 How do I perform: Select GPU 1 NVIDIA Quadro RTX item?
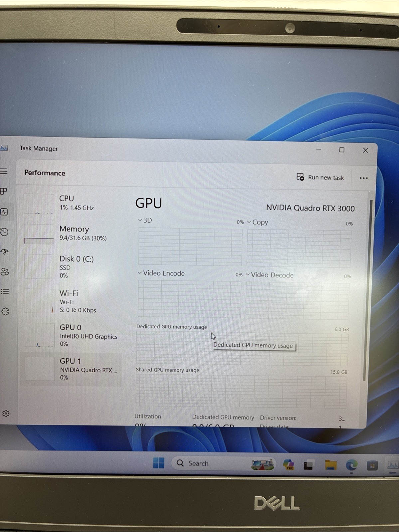[71, 369]
